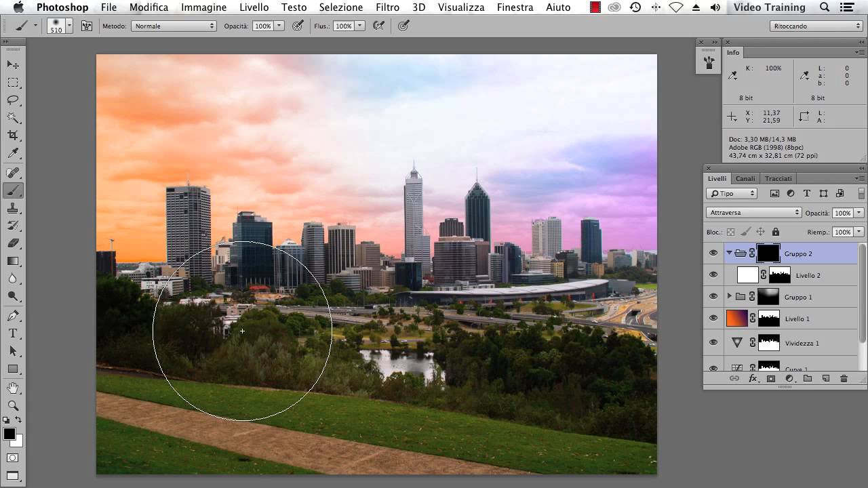Select the Gradient tool

click(x=13, y=261)
